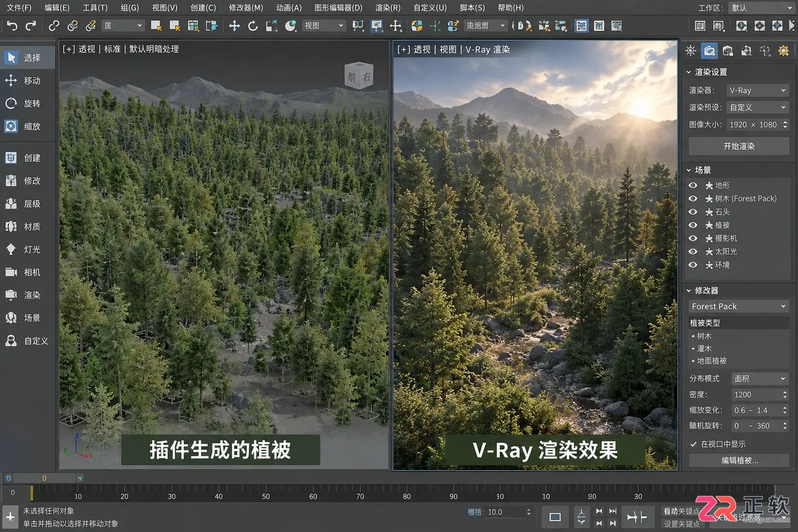Open the 自定义 (Customize) sidebar panel
798x532 pixels.
(28, 341)
